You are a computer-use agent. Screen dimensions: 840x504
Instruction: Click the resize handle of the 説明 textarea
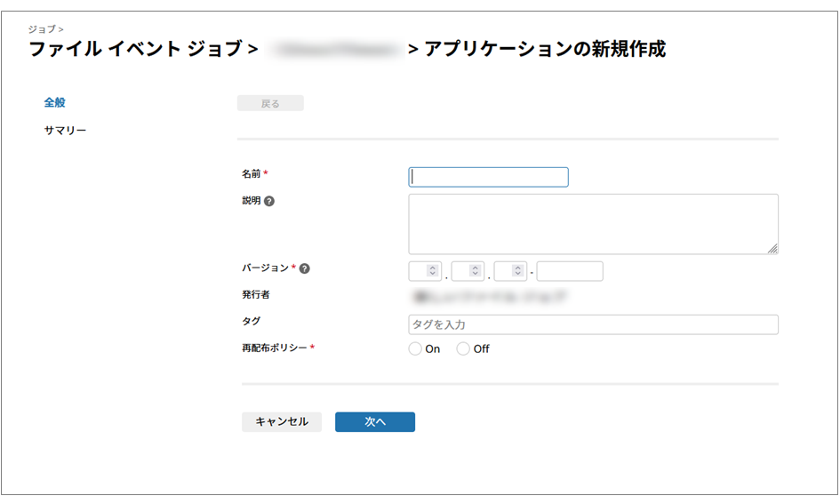772,249
